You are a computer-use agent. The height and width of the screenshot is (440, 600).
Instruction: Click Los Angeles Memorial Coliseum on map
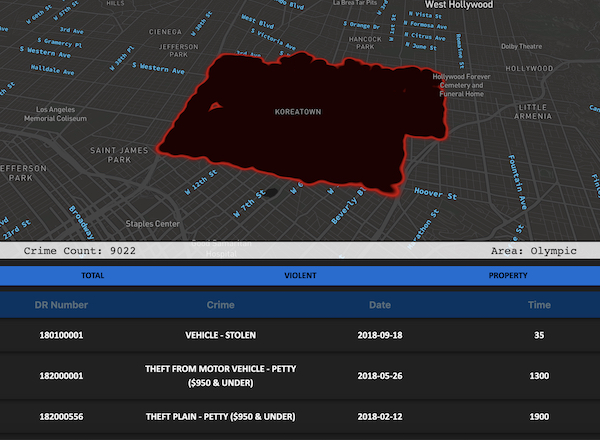[68, 114]
